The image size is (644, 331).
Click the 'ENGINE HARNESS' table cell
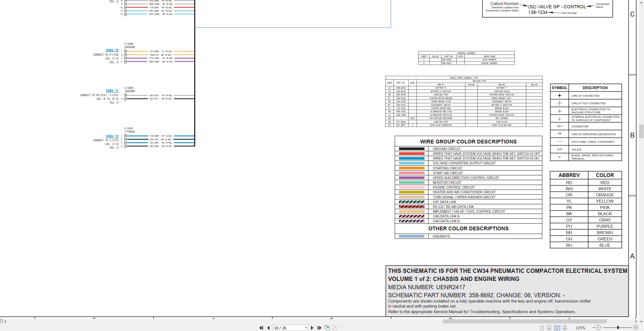489,63
